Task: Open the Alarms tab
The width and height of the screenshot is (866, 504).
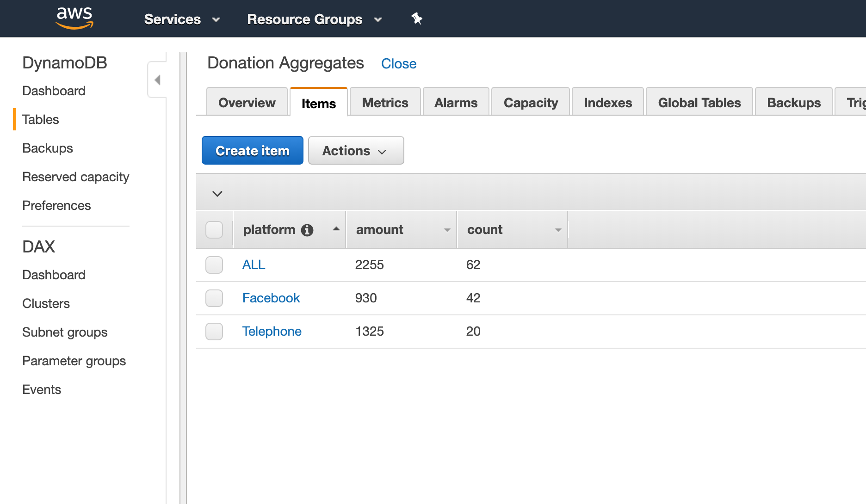Action: (456, 102)
